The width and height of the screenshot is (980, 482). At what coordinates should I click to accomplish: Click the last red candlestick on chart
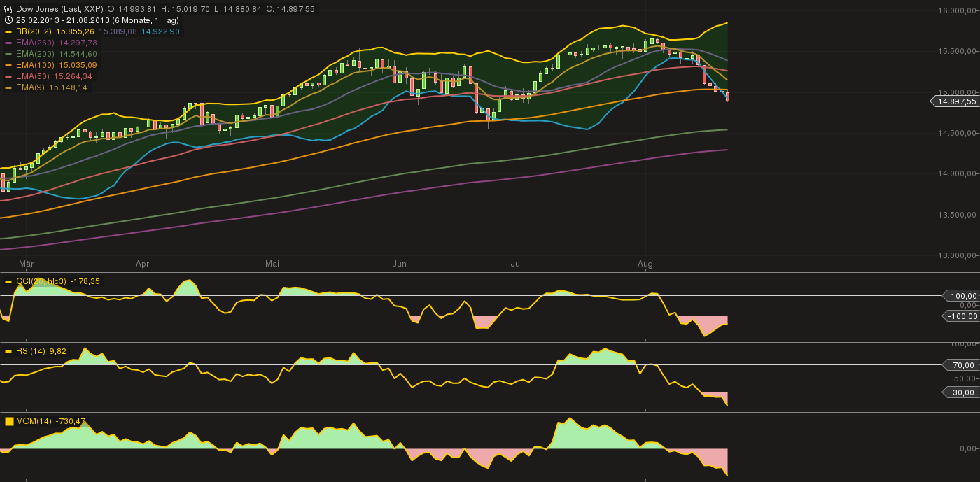pos(728,97)
